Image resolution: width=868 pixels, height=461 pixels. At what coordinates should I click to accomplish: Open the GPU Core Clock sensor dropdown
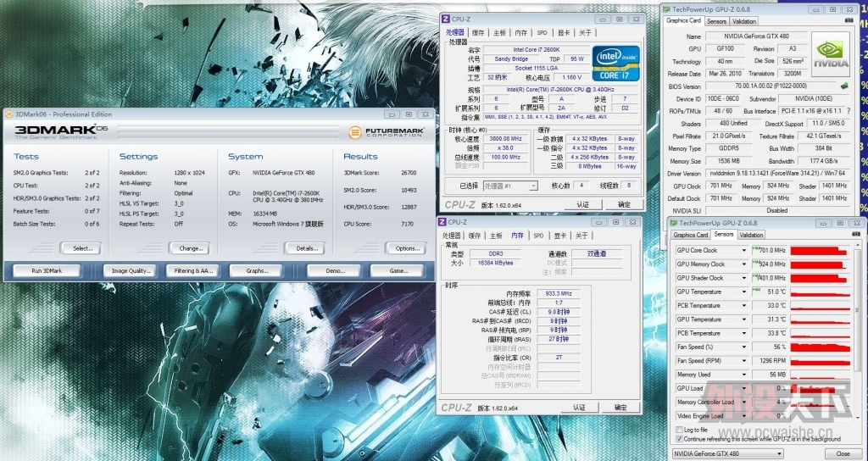744,251
